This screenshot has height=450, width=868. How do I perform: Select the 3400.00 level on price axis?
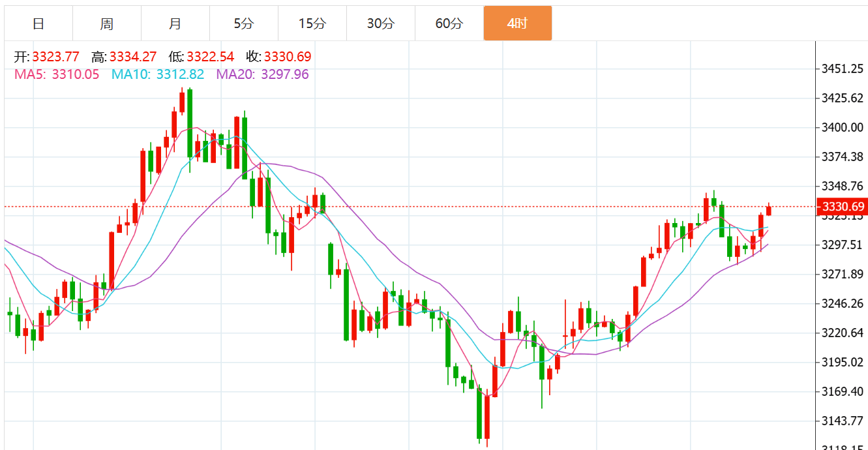pos(843,127)
